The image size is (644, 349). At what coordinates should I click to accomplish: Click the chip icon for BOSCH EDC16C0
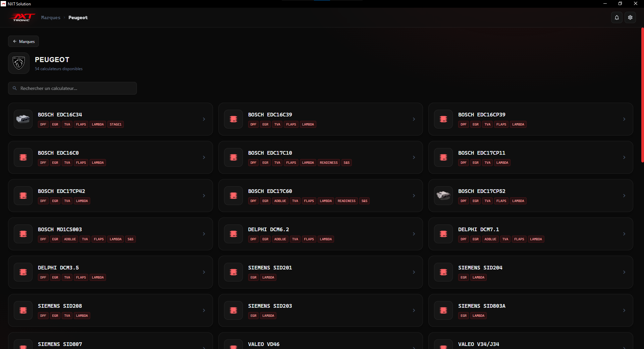(x=23, y=157)
